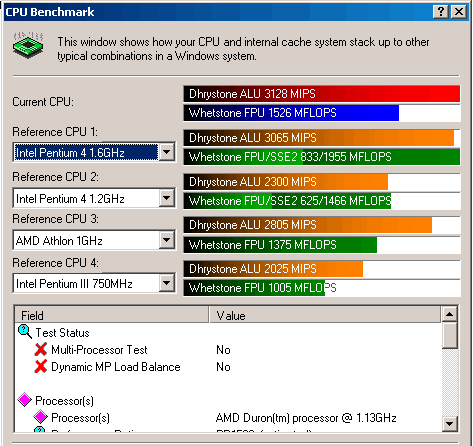The image size is (473, 446).
Task: Click the Reference CPU 4: label
Action: (55, 263)
